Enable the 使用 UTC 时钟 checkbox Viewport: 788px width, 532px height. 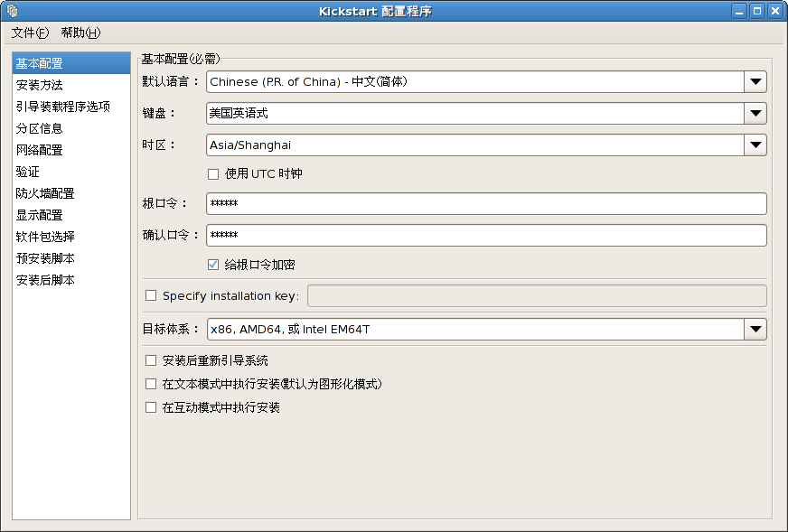point(213,174)
